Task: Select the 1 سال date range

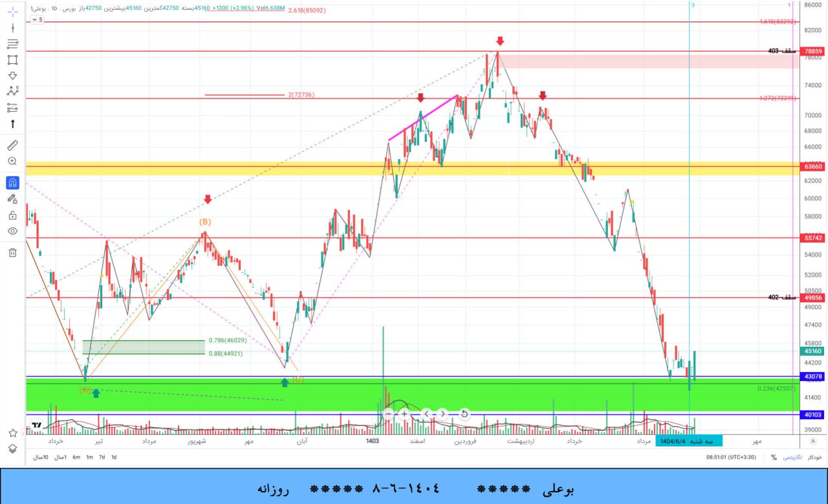Action: pyautogui.click(x=60, y=457)
